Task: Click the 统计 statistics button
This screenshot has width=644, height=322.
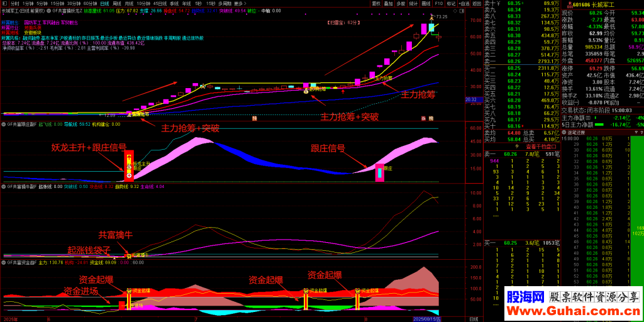Action: click(414, 3)
